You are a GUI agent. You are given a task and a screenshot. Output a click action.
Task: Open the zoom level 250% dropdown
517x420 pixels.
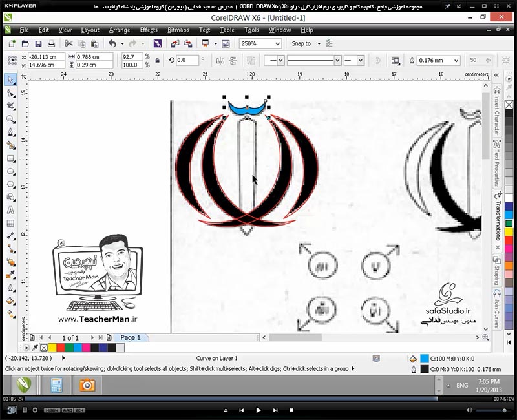coord(278,43)
